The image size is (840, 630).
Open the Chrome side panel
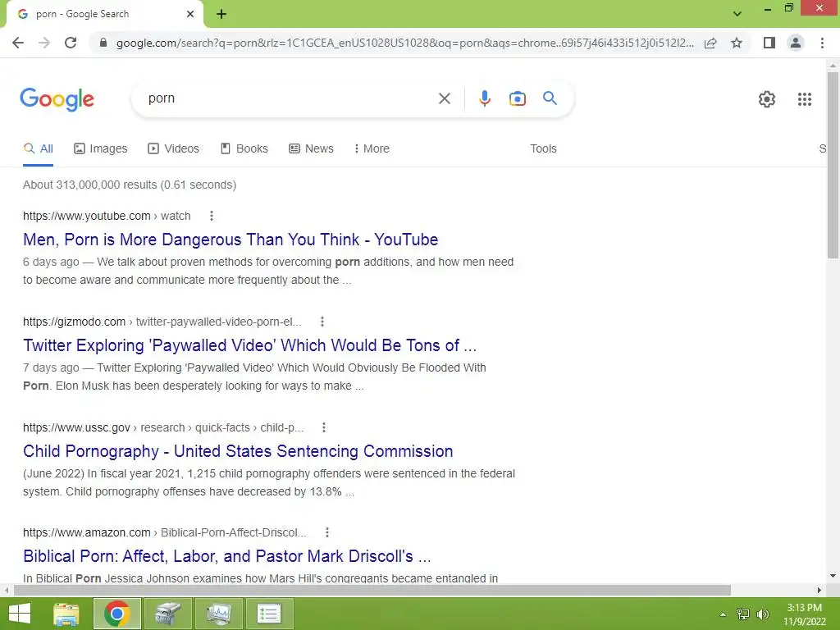point(769,43)
